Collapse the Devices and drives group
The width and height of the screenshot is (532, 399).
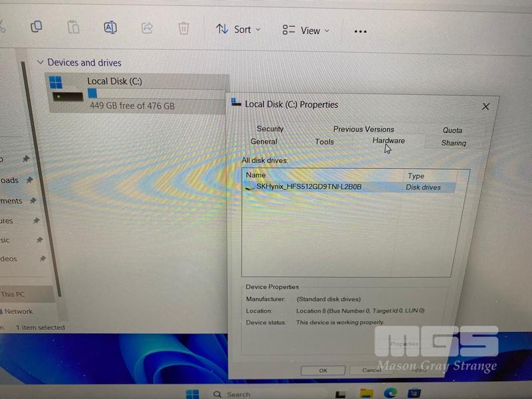point(41,63)
